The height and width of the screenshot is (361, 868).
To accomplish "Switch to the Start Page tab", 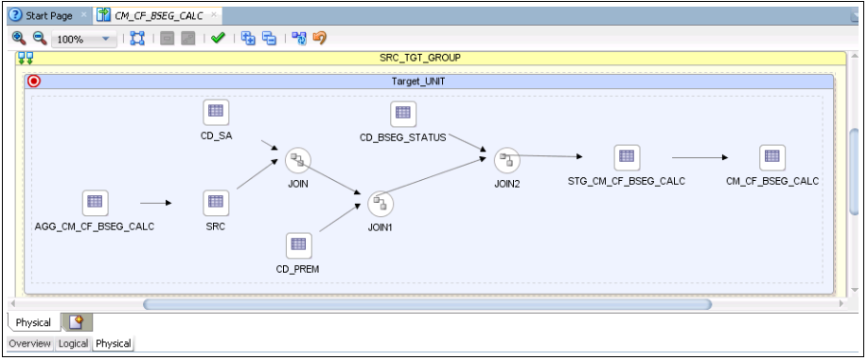I will (x=48, y=15).
